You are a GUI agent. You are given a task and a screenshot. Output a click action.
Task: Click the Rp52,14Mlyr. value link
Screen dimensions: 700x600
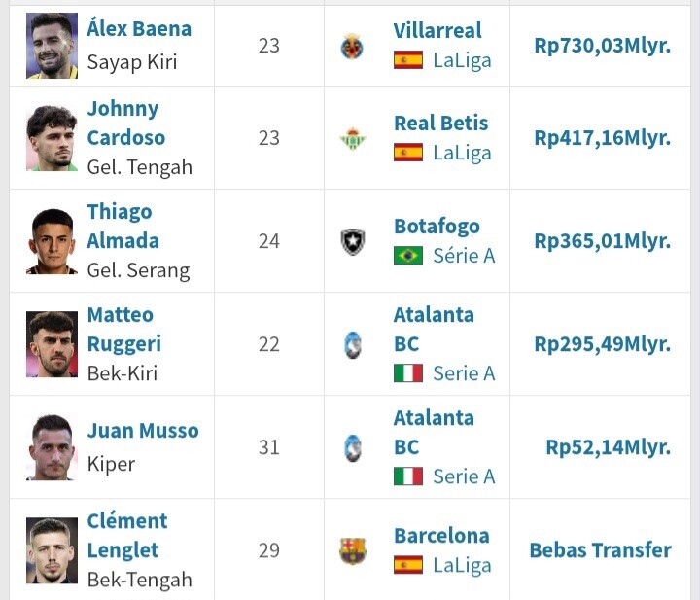[x=608, y=447]
